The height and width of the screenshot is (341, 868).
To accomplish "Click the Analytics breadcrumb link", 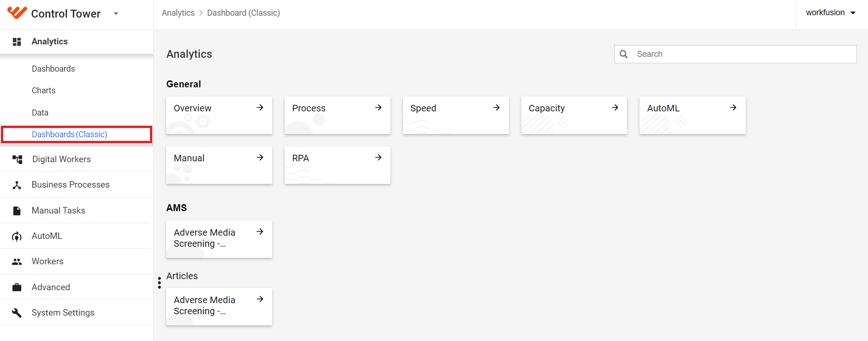I will (178, 13).
